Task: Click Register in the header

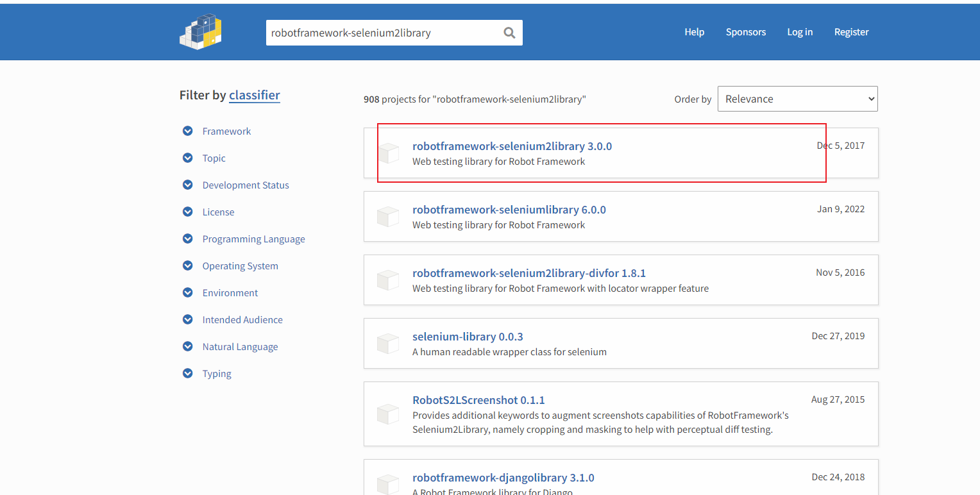Action: (x=851, y=31)
